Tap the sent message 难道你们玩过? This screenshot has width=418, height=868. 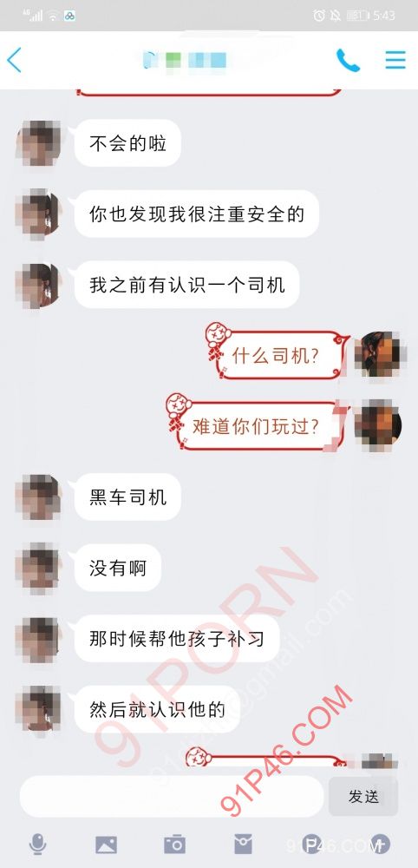pos(256,425)
